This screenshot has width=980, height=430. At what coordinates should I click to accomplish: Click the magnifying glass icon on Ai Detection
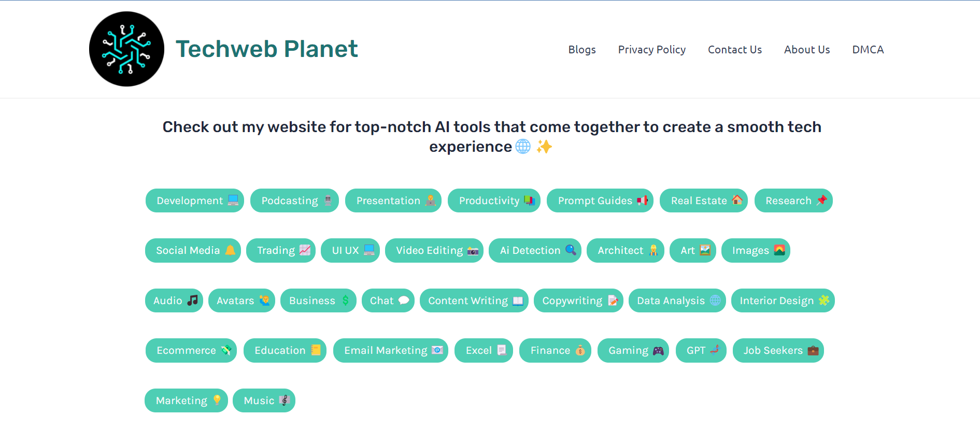coord(571,250)
